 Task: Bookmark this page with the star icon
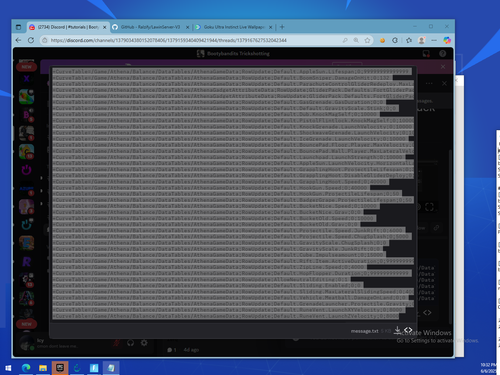(x=367, y=40)
